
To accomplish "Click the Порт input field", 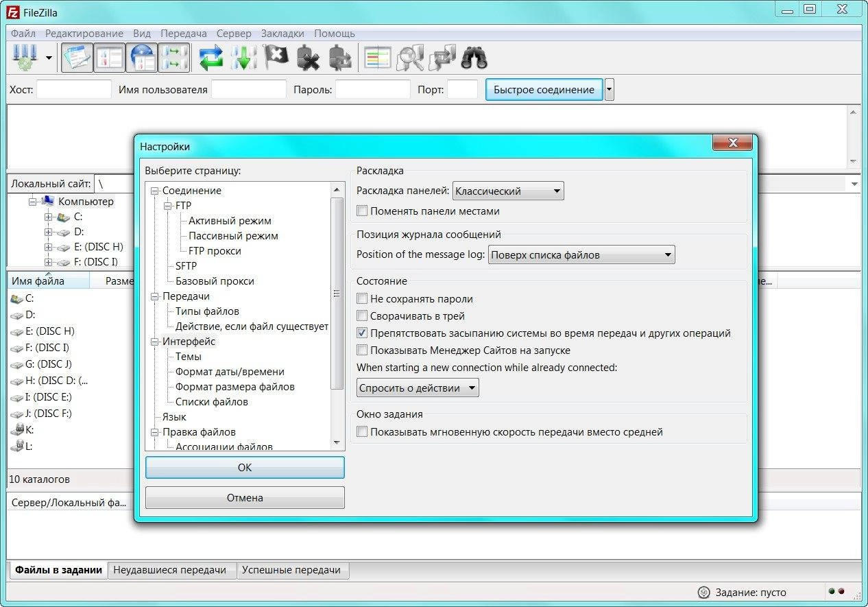I will (x=463, y=90).
